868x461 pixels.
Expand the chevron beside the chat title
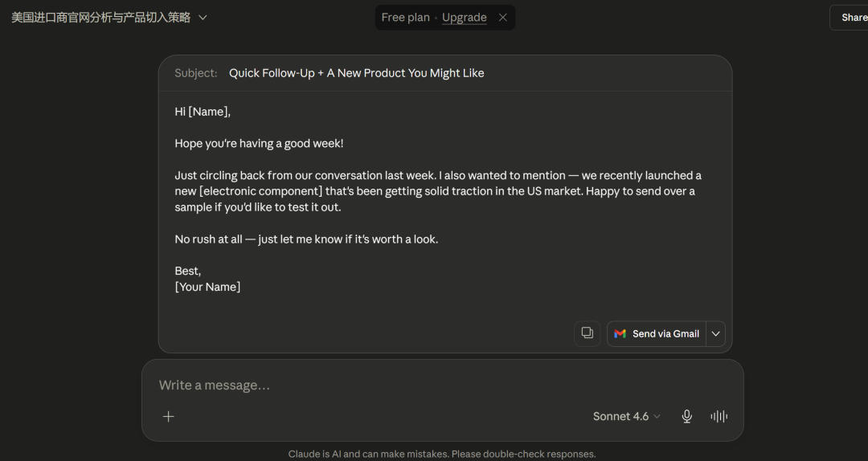click(203, 17)
